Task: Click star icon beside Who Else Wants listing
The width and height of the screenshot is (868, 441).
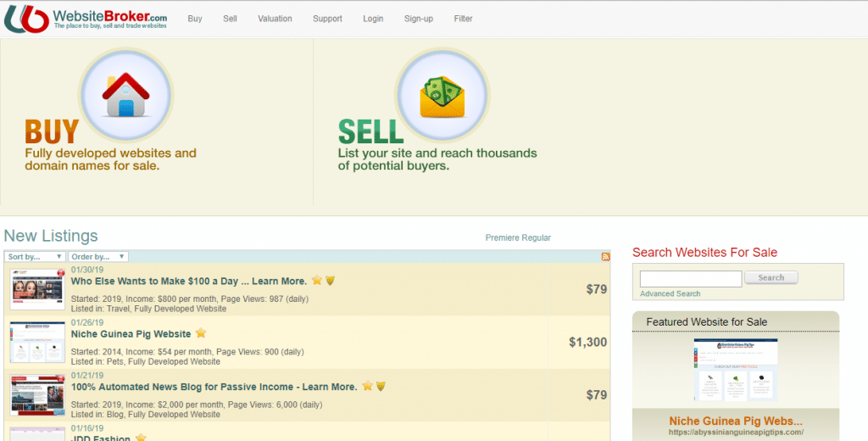Action: (x=317, y=280)
